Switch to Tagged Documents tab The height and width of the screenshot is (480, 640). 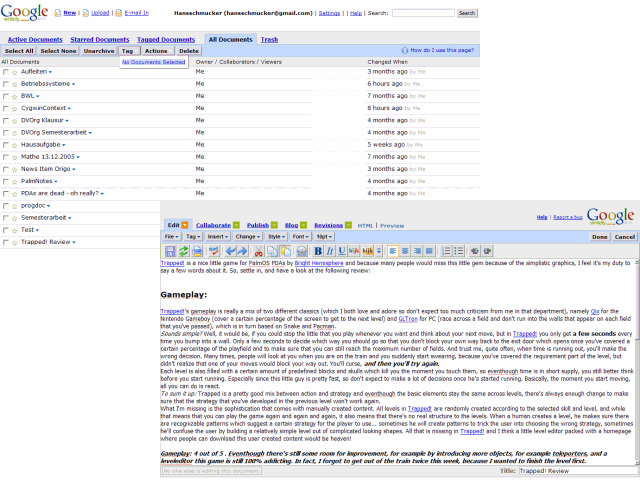[x=166, y=40]
